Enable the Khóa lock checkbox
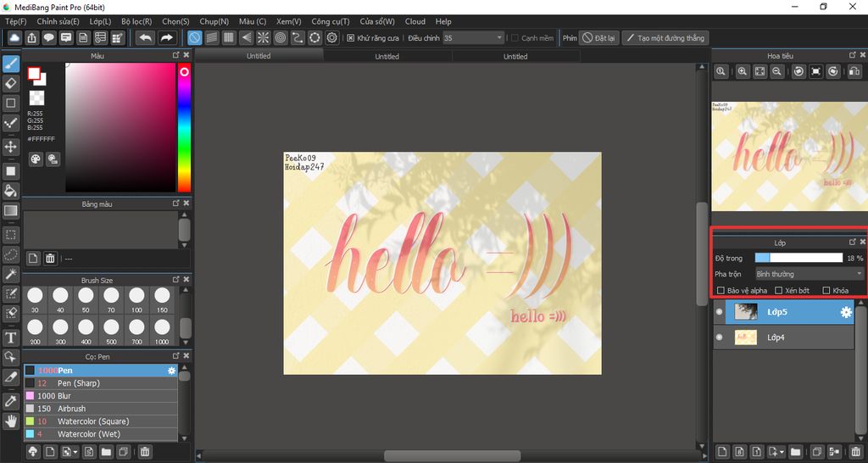The height and width of the screenshot is (463, 868). [x=826, y=290]
